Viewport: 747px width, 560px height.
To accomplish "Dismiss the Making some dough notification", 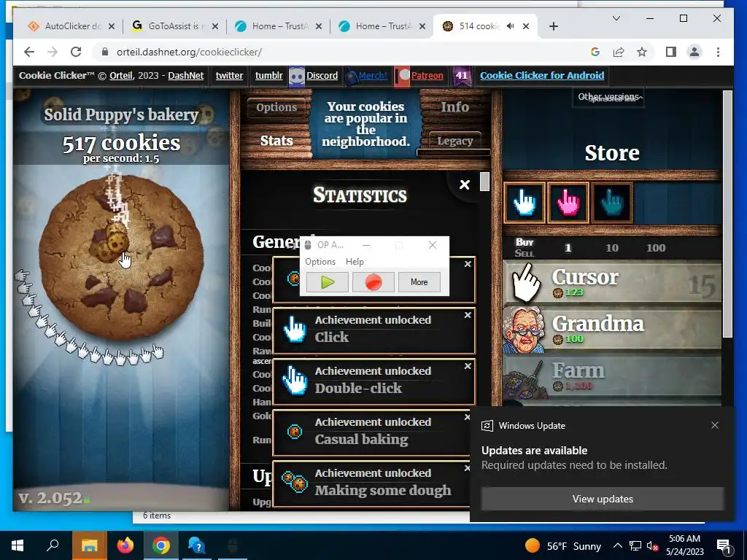I will pos(468,468).
